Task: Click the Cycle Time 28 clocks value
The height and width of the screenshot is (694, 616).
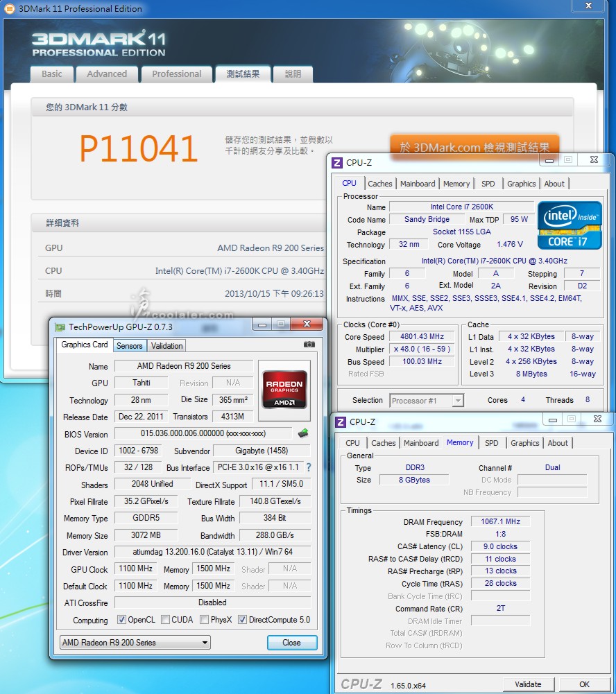Action: tap(500, 583)
